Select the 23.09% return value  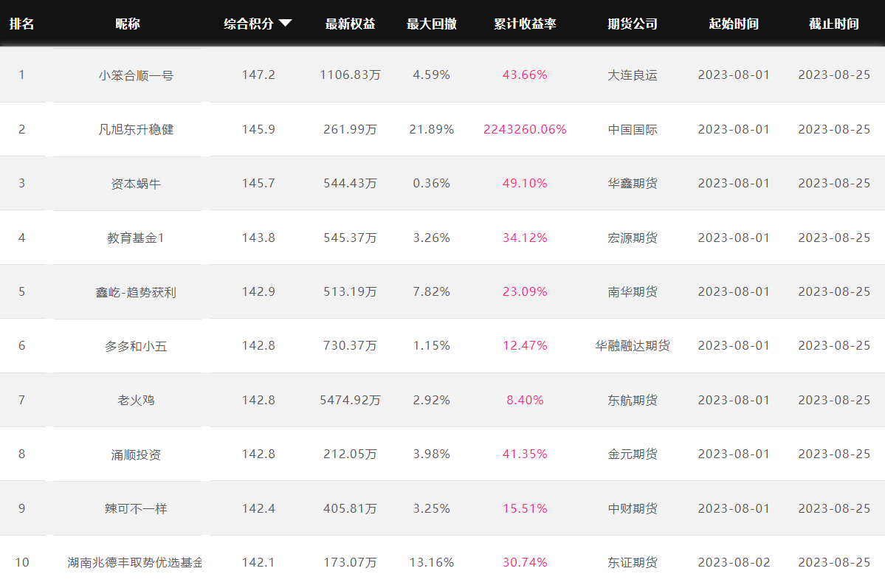coord(525,291)
